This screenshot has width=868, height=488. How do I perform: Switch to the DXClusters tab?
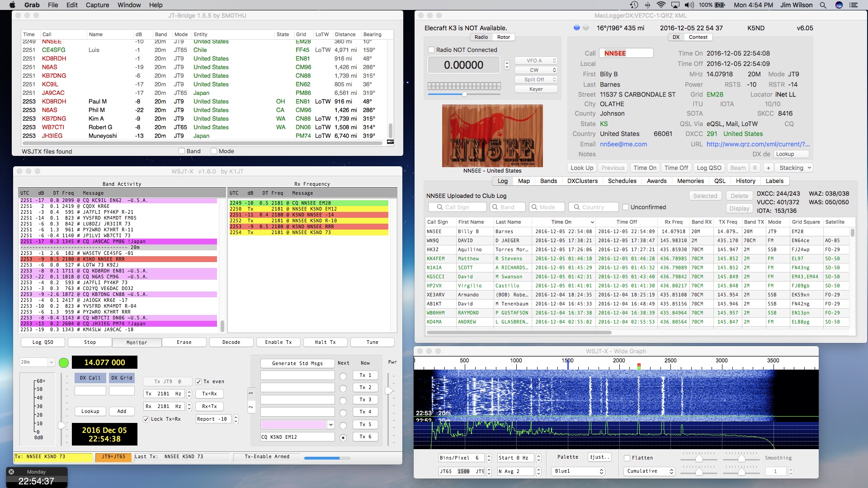pos(582,181)
